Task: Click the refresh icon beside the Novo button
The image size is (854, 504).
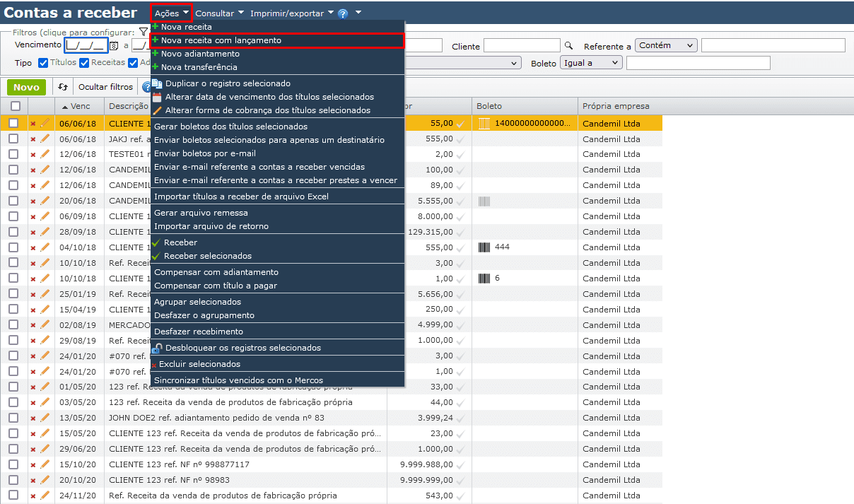Action: [x=62, y=86]
